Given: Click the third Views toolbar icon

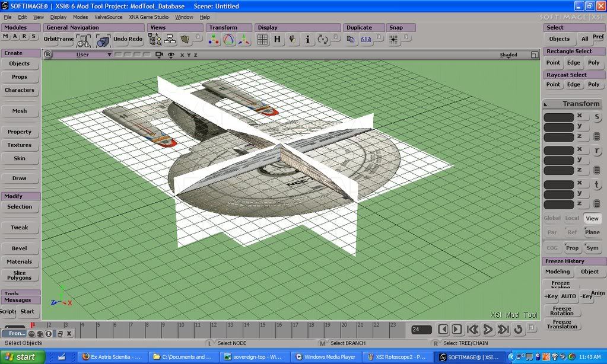Looking at the screenshot, I should click(x=185, y=40).
